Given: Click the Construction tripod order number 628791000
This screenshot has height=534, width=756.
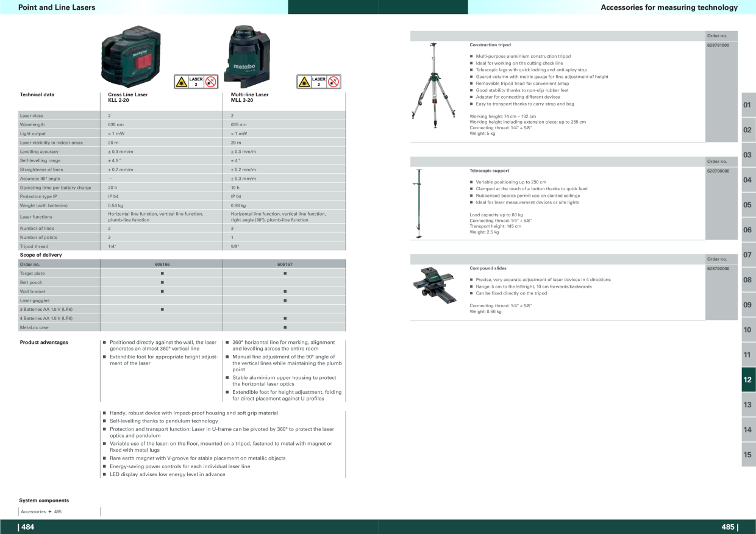Looking at the screenshot, I should (x=718, y=45).
